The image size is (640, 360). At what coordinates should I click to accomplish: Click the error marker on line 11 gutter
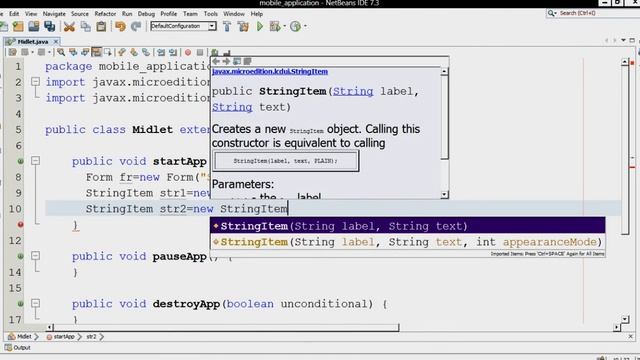20,224
